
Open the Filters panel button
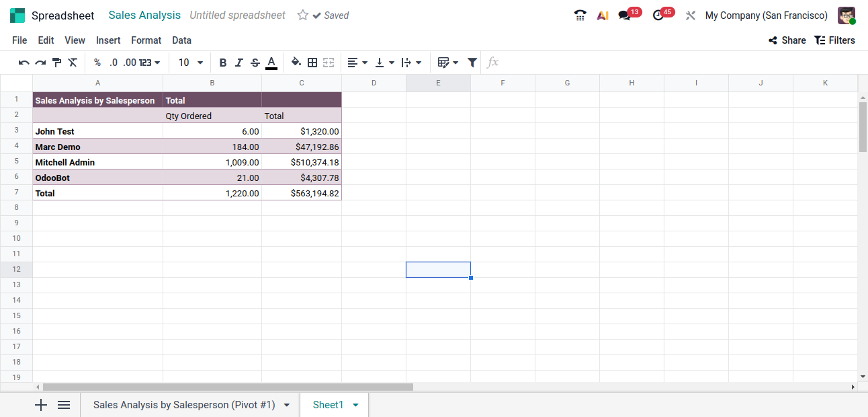pos(834,40)
